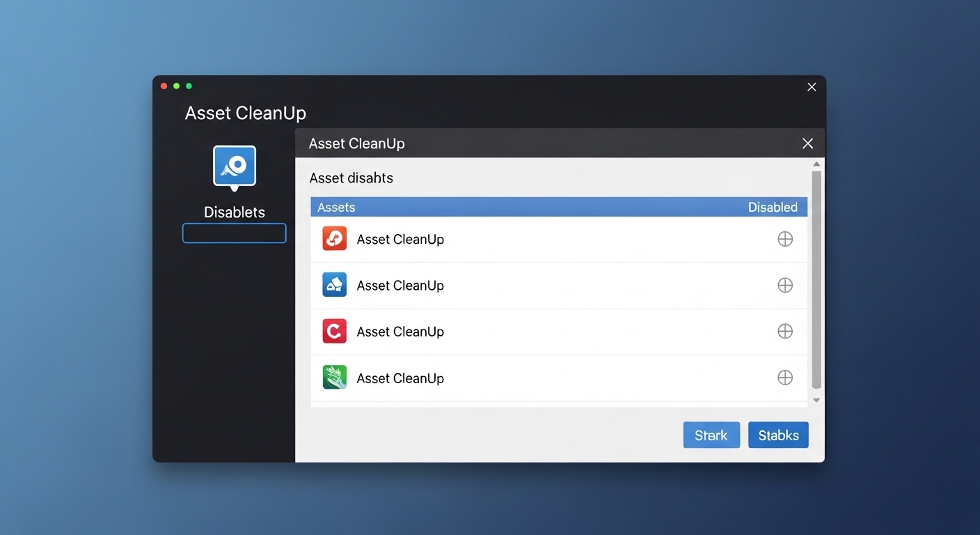This screenshot has height=535, width=980.
Task: Select the Disablets label in sidebar
Action: [235, 212]
